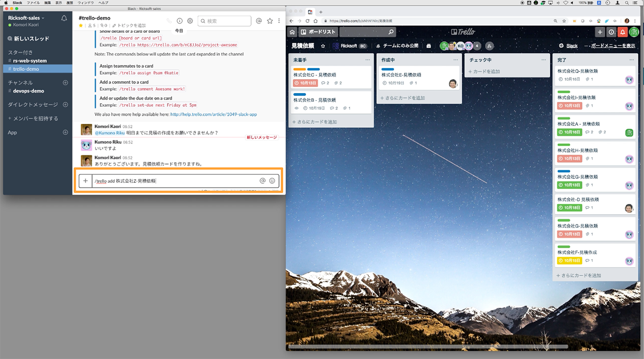Viewport: 644px width, 359px height.
Task: Change board visibility チームにのみ公開
Action: point(397,46)
